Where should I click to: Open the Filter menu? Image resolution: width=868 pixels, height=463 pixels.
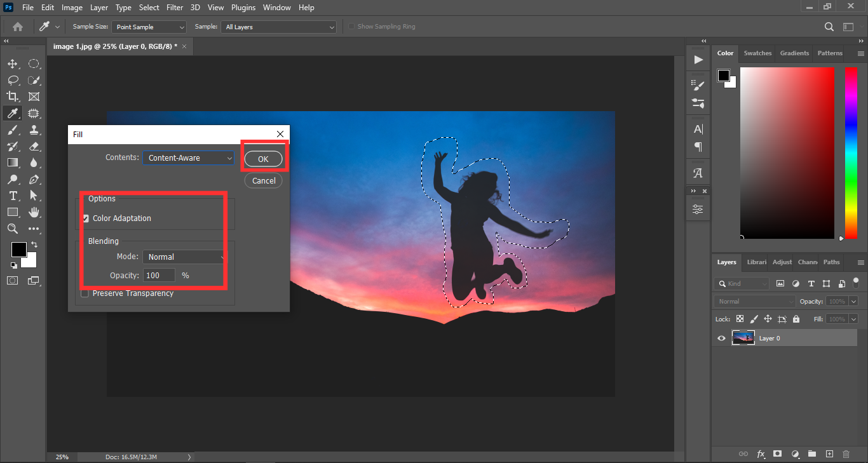(174, 8)
